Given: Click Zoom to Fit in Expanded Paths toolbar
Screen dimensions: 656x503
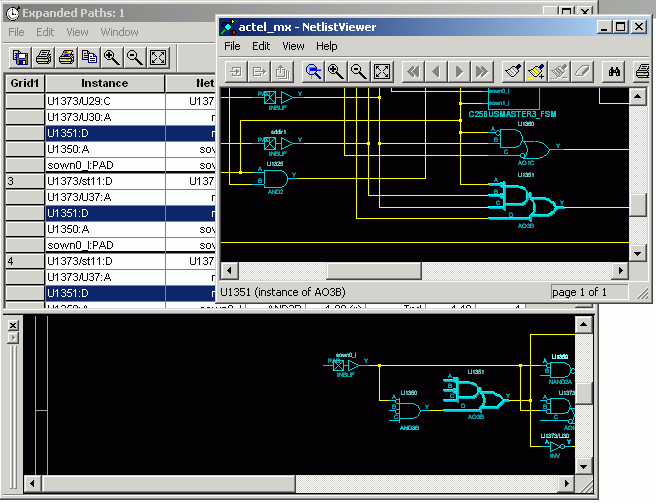Looking at the screenshot, I should click(158, 57).
